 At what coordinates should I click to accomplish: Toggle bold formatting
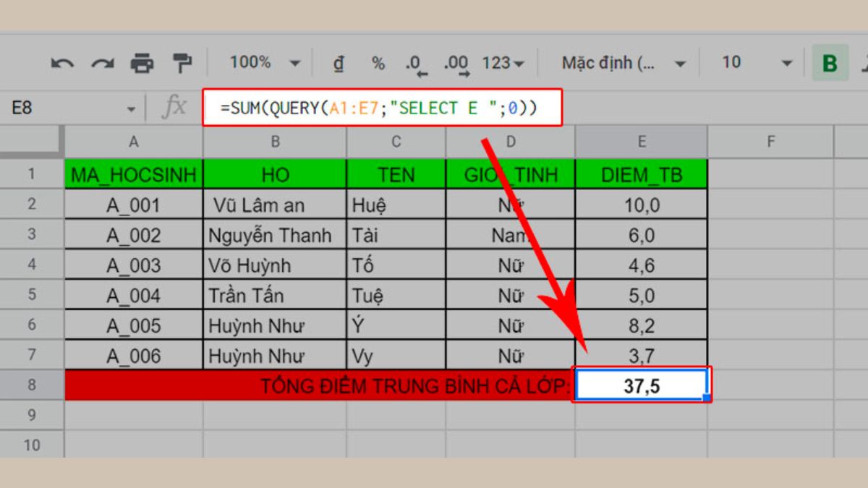829,64
